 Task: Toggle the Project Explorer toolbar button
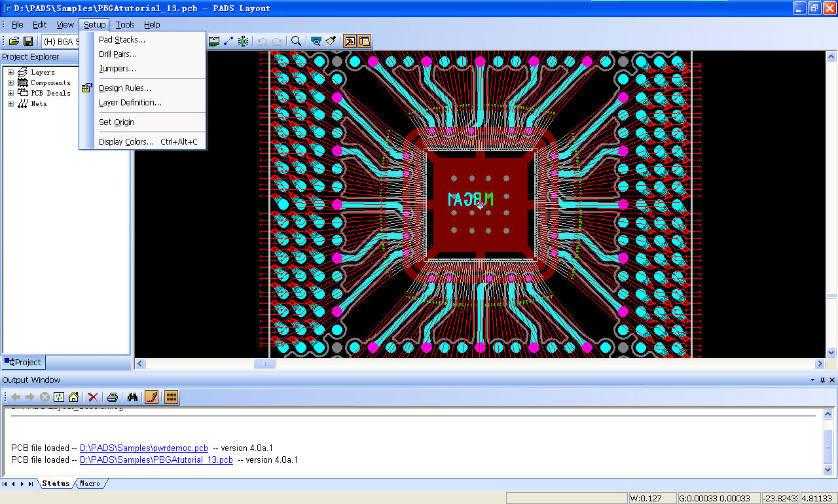pyautogui.click(x=364, y=41)
